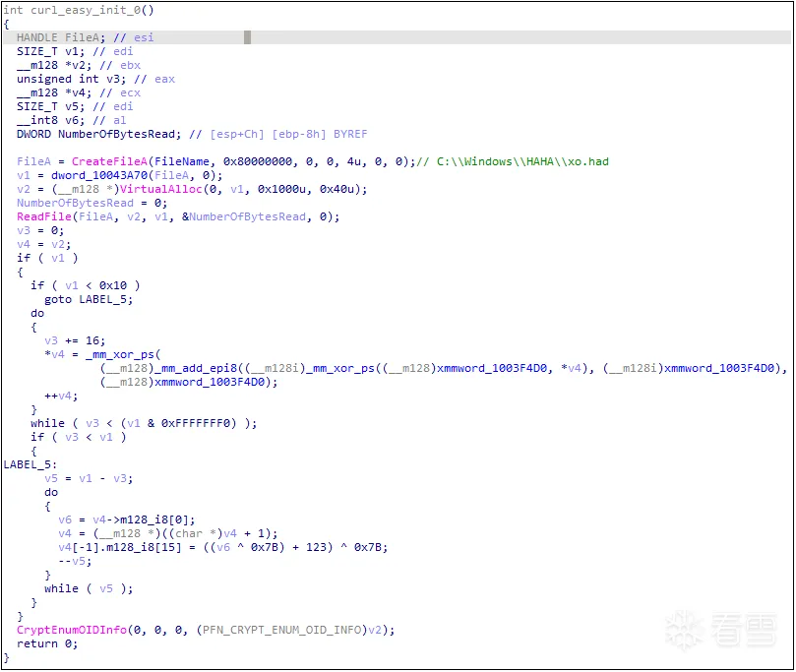
Task: Click the 'LABEL_5:' label
Action: 30,464
